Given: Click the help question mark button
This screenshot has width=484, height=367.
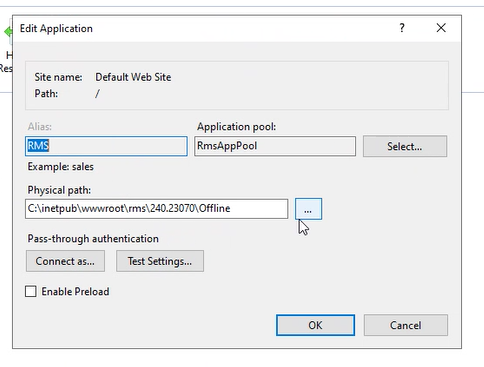Looking at the screenshot, I should (402, 28).
